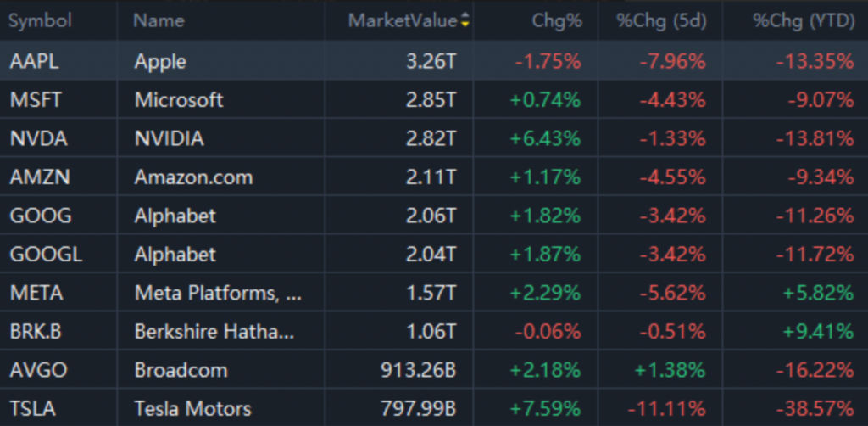Image resolution: width=868 pixels, height=426 pixels.
Task: Select Tesla Motors stock name
Action: click(x=192, y=409)
